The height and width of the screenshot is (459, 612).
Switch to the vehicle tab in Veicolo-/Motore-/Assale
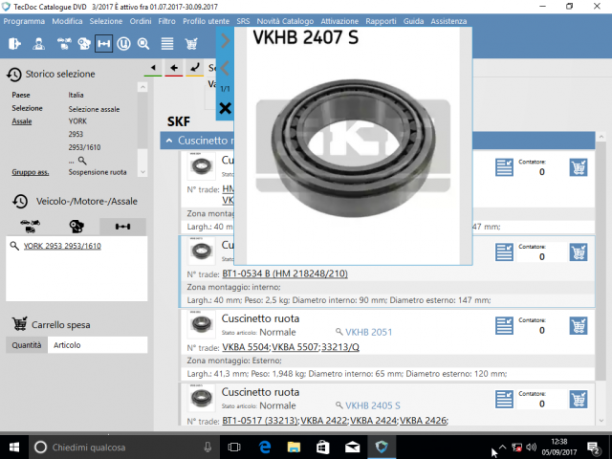(x=30, y=226)
